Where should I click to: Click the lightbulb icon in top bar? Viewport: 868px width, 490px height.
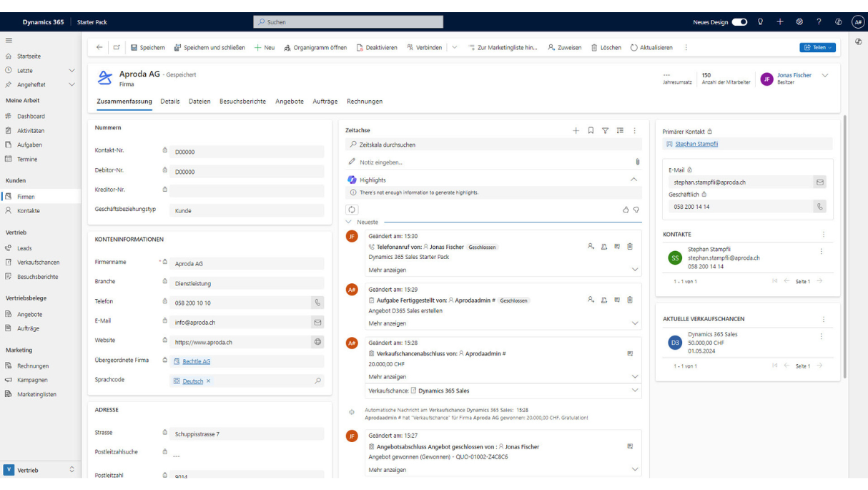pyautogui.click(x=761, y=22)
